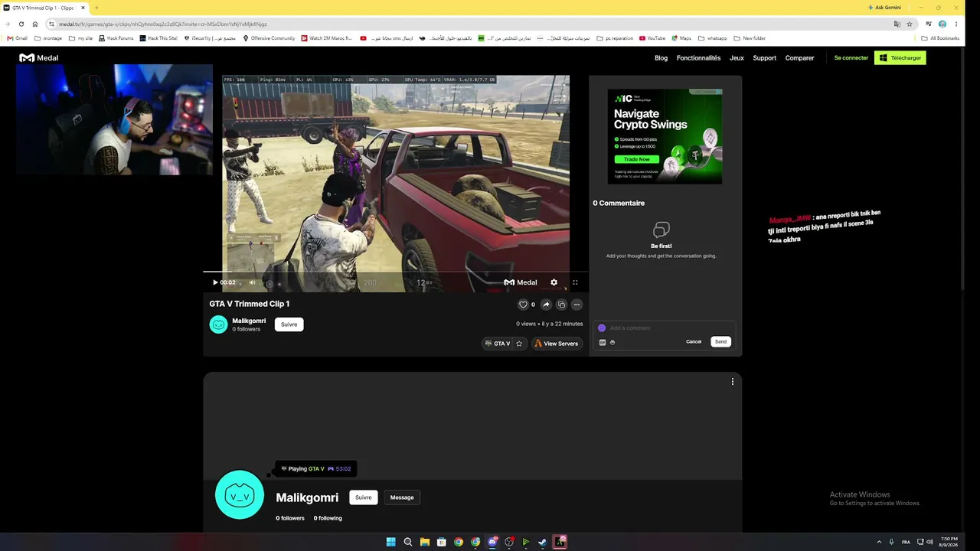Image resolution: width=980 pixels, height=551 pixels.
Task: Show hidden system tray icons
Action: (879, 542)
